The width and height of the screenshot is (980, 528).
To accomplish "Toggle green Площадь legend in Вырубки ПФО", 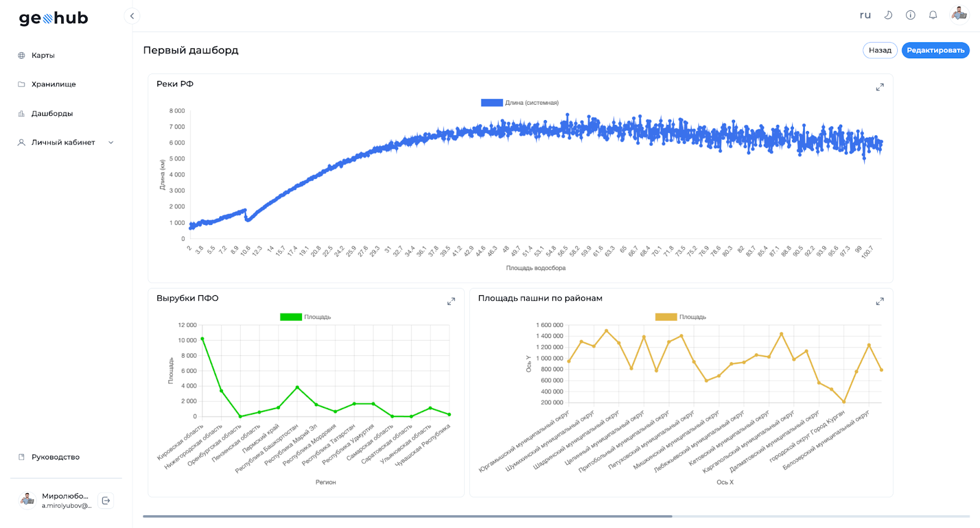I will 291,317.
